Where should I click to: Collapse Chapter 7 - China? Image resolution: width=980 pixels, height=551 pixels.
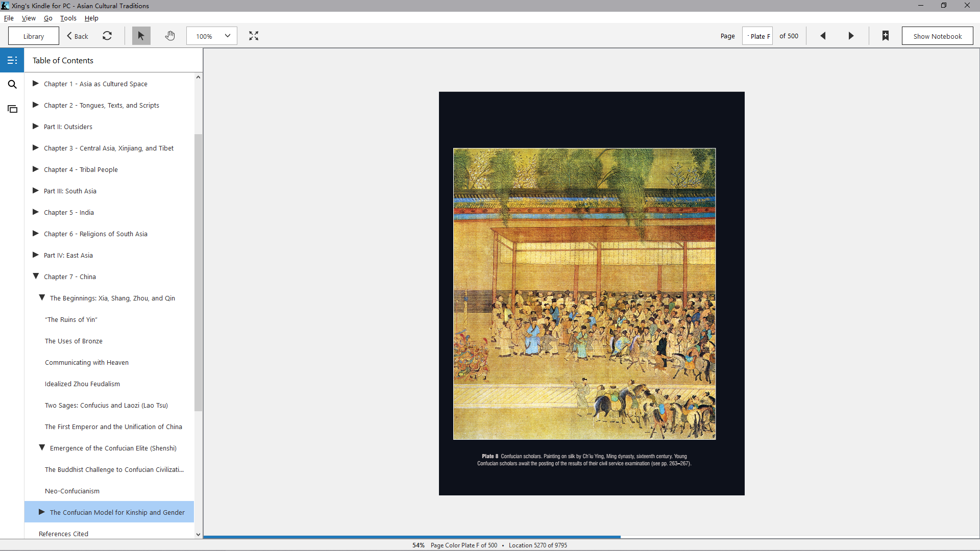pyautogui.click(x=36, y=277)
